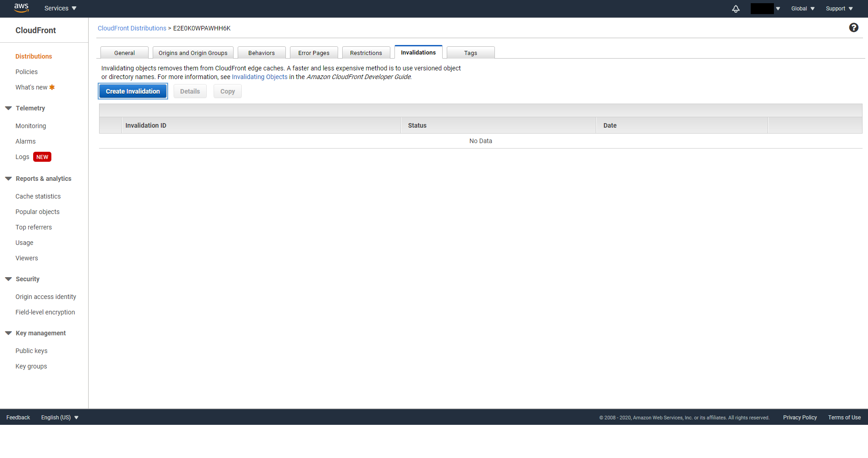The height and width of the screenshot is (458, 868).
Task: Click the Copy button
Action: click(228, 91)
